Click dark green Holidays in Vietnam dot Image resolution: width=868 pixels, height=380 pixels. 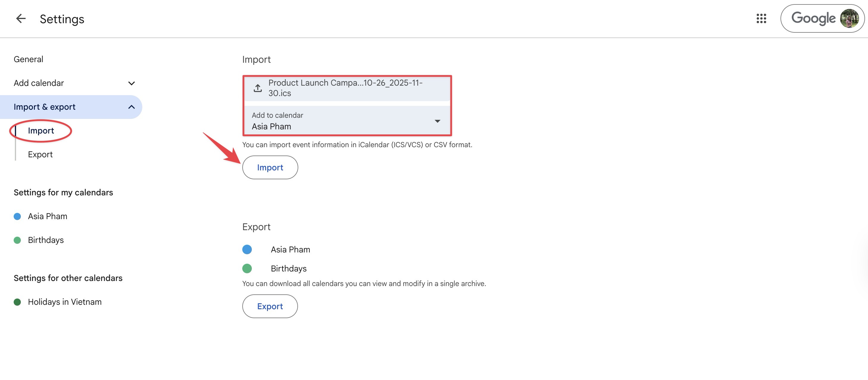[x=17, y=302]
